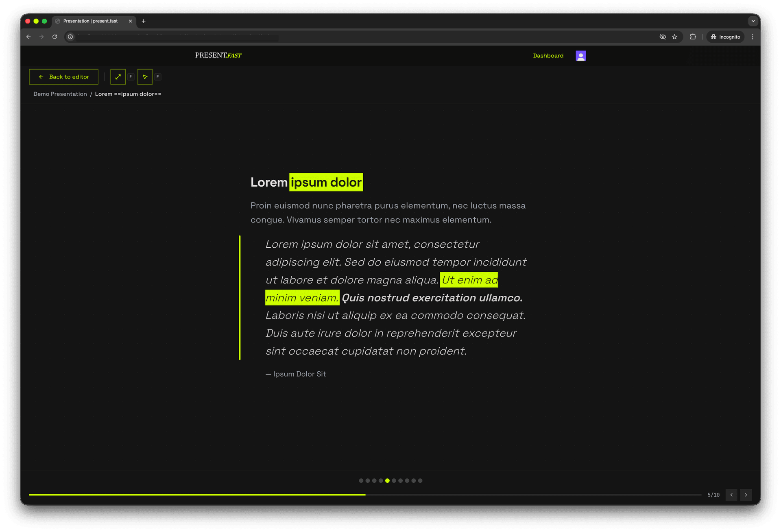Reload the page with the refresh icon
Viewport: 781px width, 532px height.
click(x=55, y=37)
